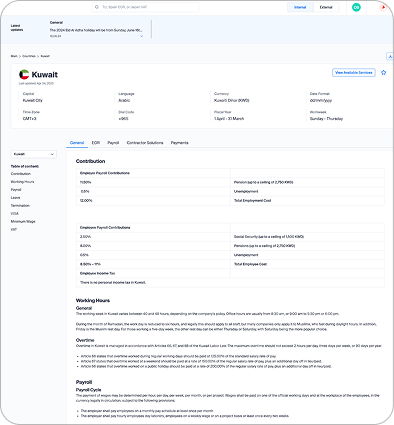This screenshot has height=425, width=394.
Task: Jump to Leave in table of contents
Action: coord(15,198)
